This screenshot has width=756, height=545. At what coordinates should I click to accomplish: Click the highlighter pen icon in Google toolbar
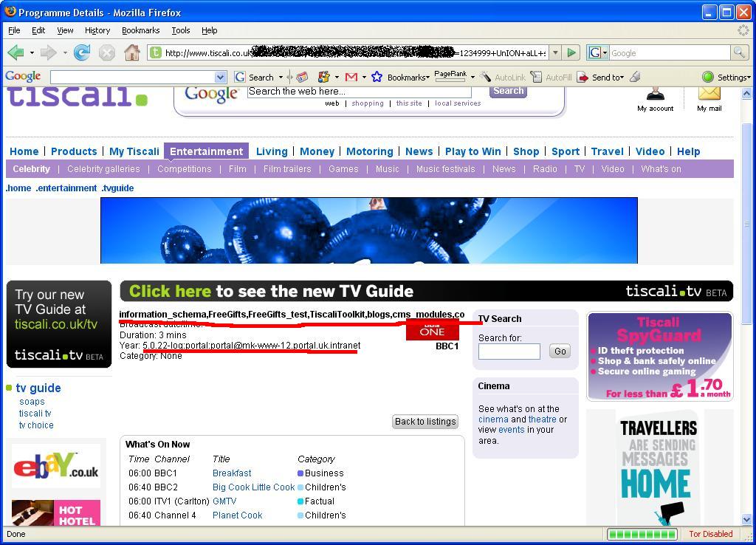[636, 77]
